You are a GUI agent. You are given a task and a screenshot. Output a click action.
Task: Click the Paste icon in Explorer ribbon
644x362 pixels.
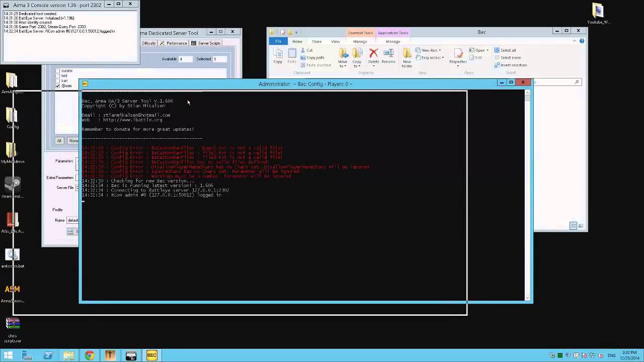pyautogui.click(x=292, y=55)
